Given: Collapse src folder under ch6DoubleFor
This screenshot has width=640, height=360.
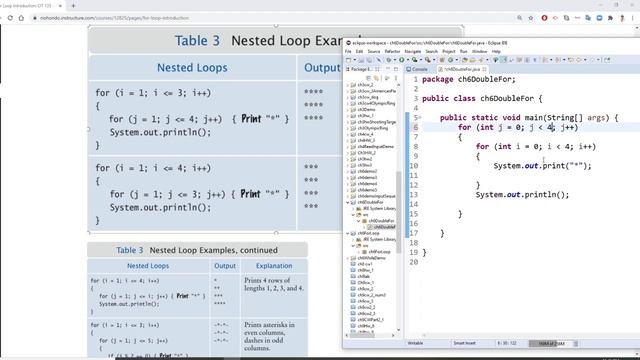Looking at the screenshot, I should point(353,215).
